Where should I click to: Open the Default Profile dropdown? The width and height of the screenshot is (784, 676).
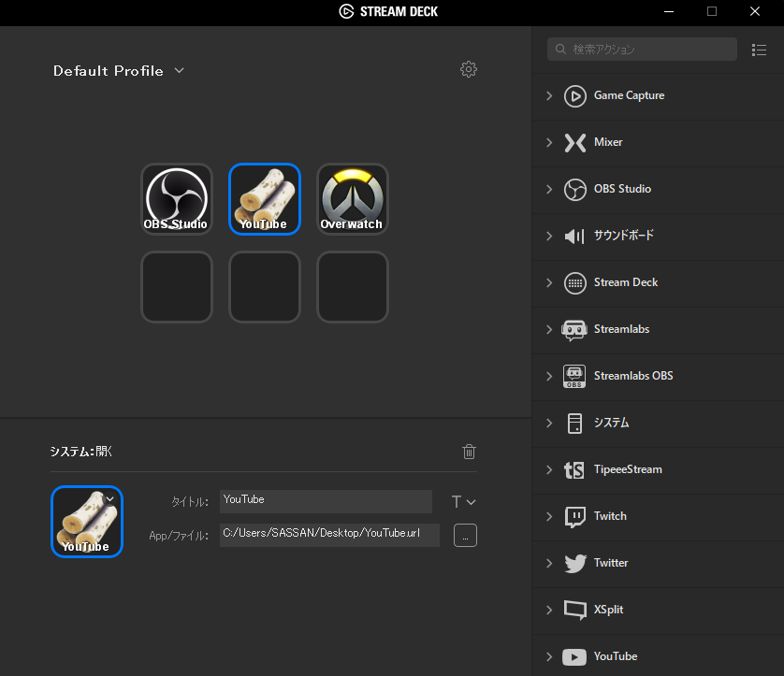click(119, 71)
